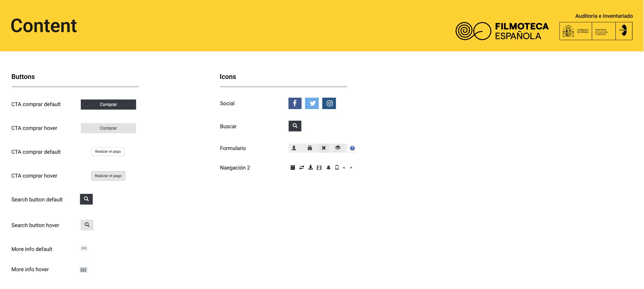Click the Naegación 2 row label
The height and width of the screenshot is (289, 644).
click(x=235, y=168)
